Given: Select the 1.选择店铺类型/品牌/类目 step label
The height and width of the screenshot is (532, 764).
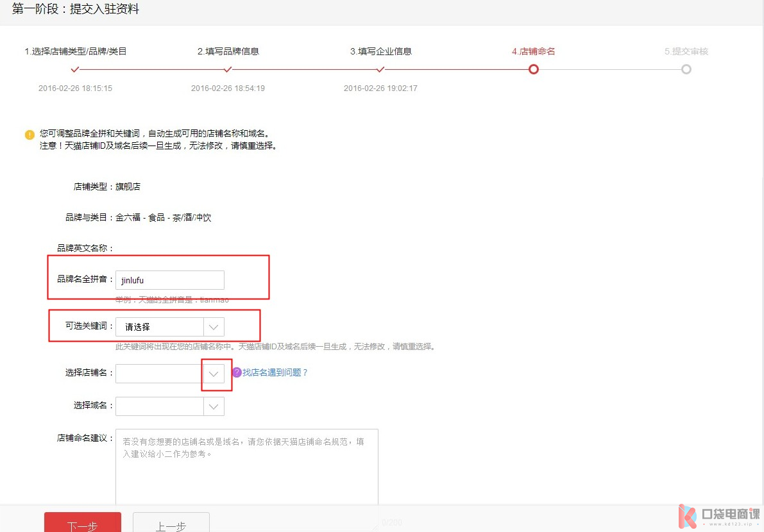Looking at the screenshot, I should pos(75,51).
